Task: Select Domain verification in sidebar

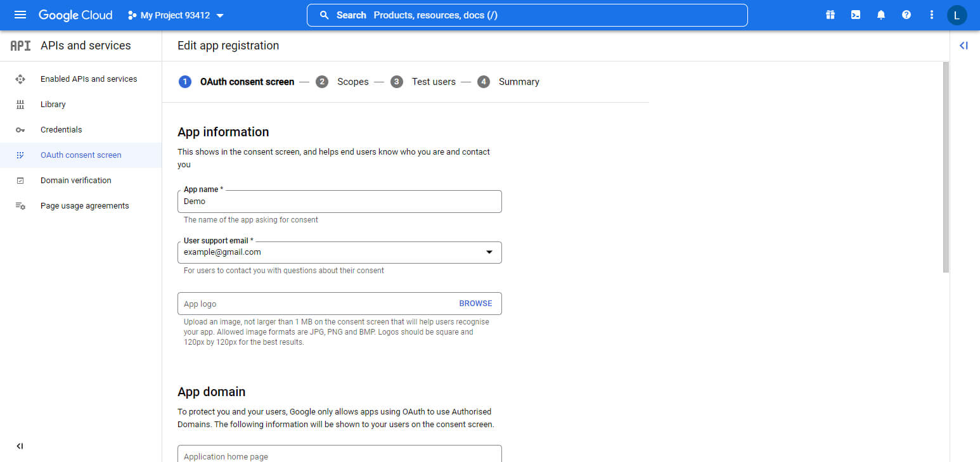Action: point(76,181)
